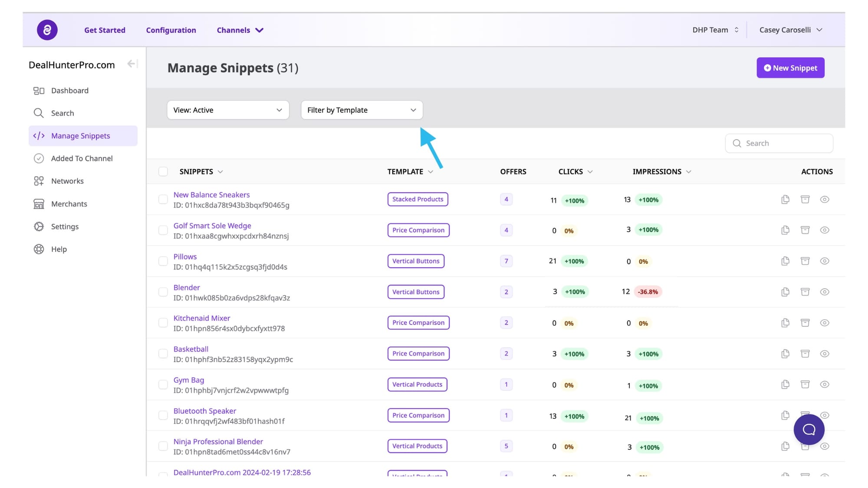This screenshot has height=488, width=868.
Task: Click the New Snippet button
Action: pos(790,68)
